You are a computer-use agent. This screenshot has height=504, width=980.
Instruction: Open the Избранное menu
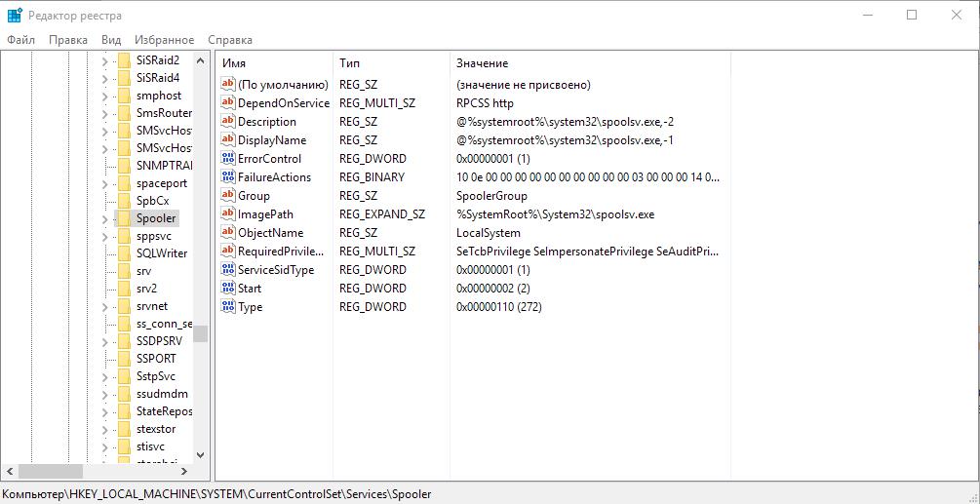coord(164,40)
